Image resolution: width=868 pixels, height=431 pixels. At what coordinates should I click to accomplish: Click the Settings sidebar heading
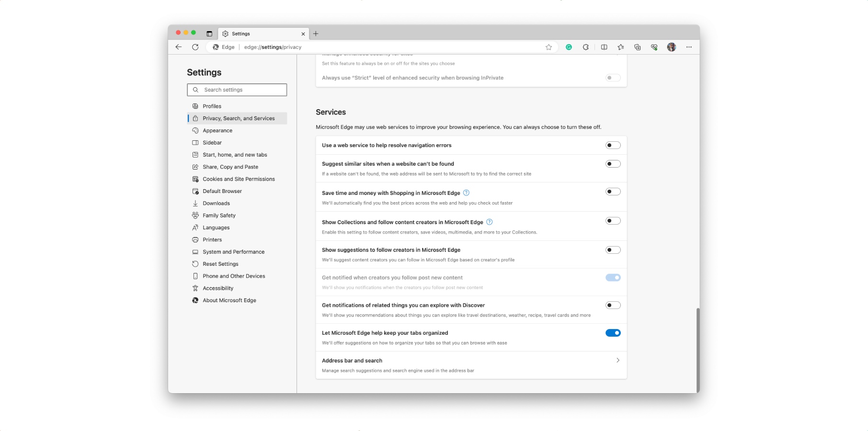[x=204, y=72]
